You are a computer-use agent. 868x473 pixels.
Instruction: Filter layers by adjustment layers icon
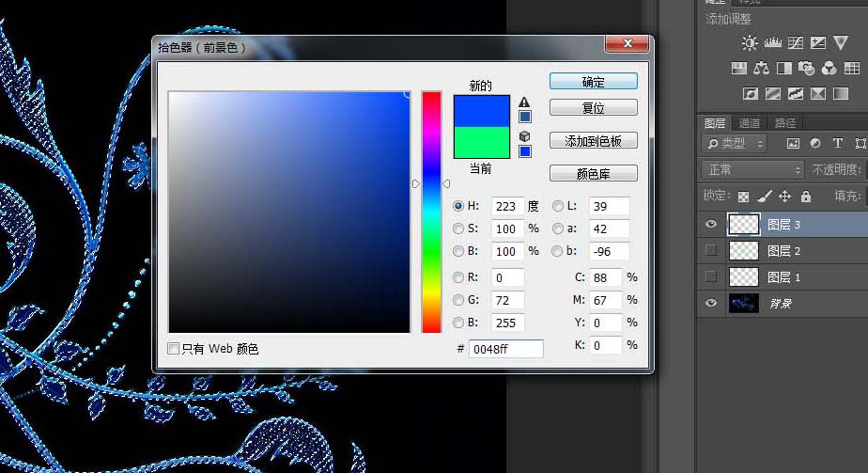click(x=815, y=144)
